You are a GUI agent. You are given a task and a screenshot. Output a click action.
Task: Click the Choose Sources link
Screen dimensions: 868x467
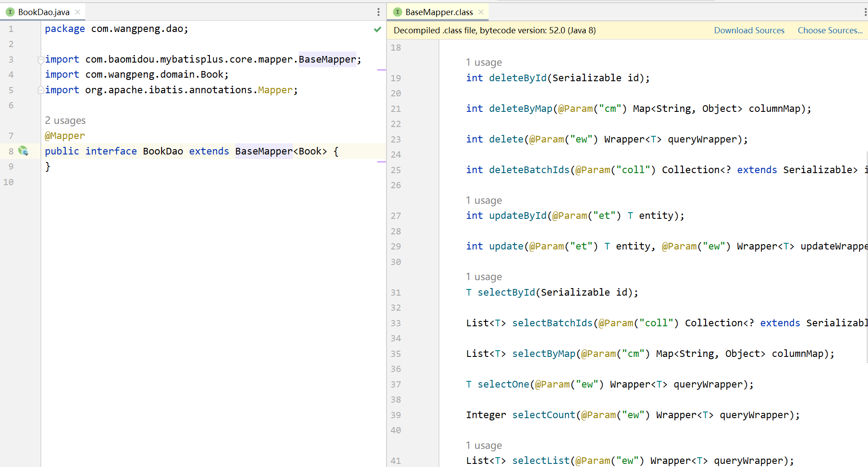tap(830, 30)
